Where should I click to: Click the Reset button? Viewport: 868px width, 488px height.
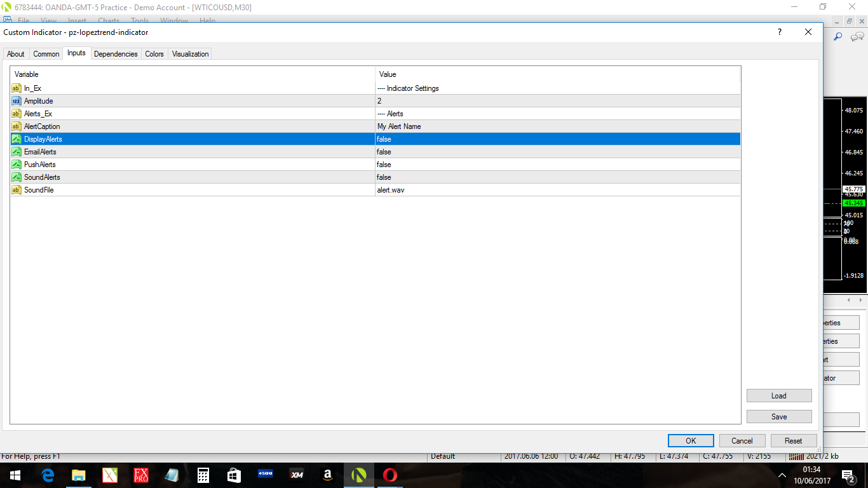[794, 441]
